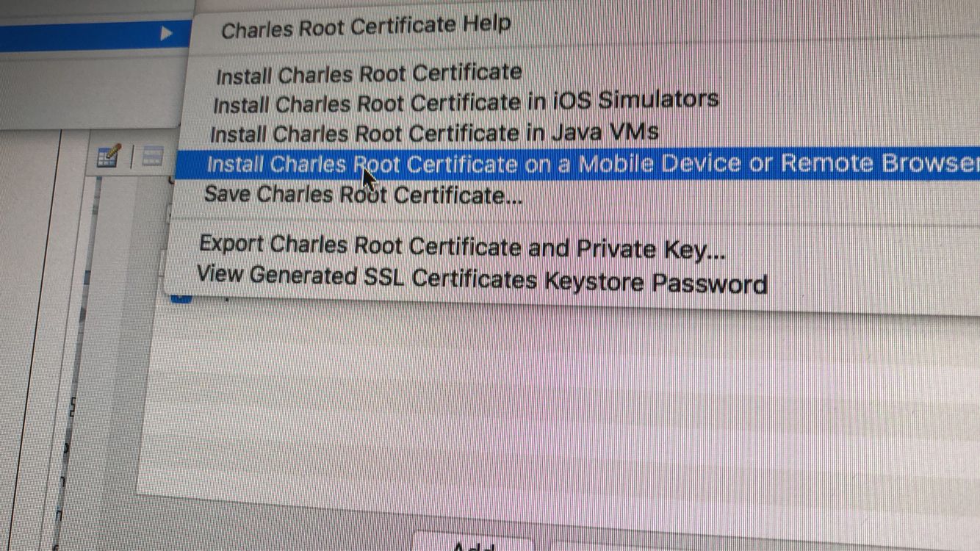Click the grid icon beside the pencil icon

click(x=151, y=156)
